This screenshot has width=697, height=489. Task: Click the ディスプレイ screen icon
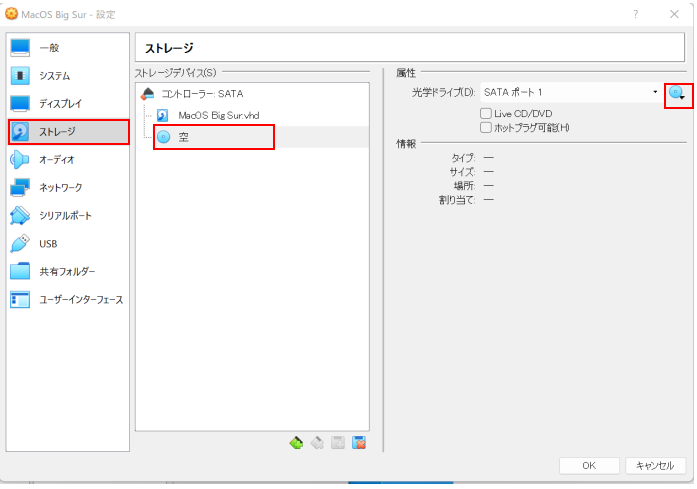point(20,104)
